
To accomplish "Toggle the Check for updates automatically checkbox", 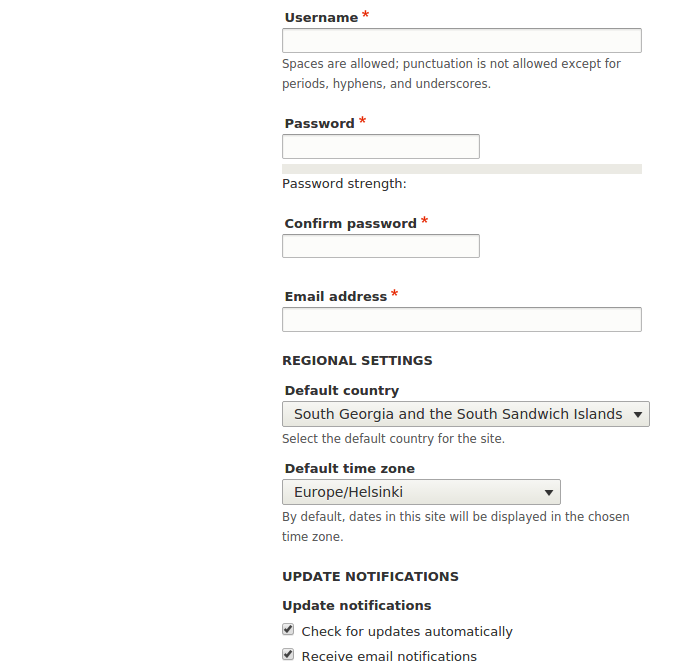I will [x=288, y=629].
